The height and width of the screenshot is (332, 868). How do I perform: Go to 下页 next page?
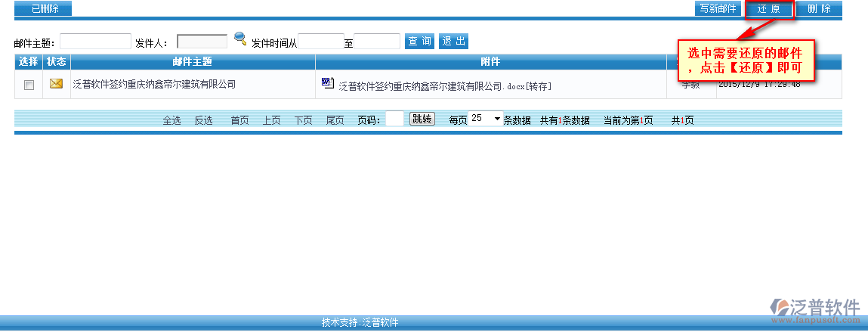pyautogui.click(x=304, y=120)
